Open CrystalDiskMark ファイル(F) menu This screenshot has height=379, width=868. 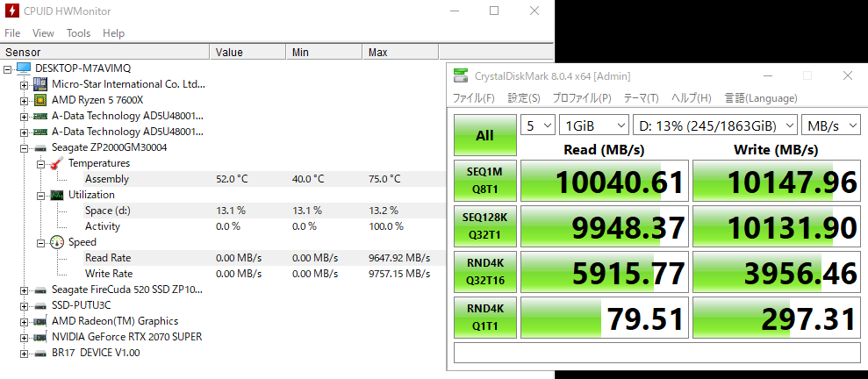[x=474, y=98]
